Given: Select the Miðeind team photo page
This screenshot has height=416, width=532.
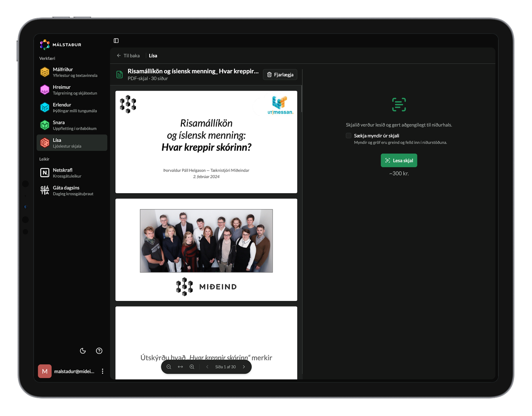Looking at the screenshot, I should click(x=206, y=250).
